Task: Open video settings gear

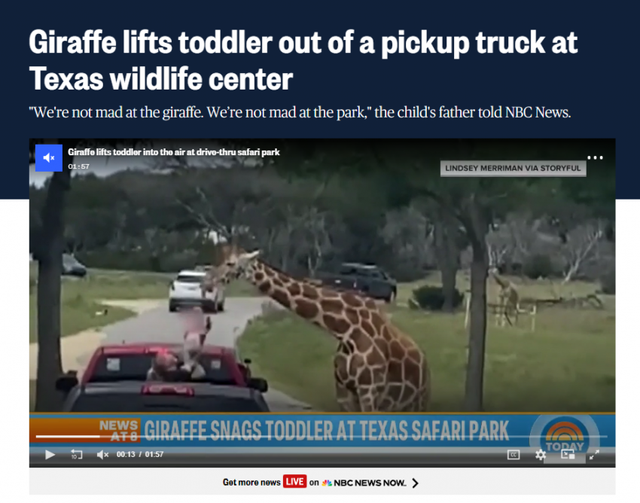Action: [540, 454]
